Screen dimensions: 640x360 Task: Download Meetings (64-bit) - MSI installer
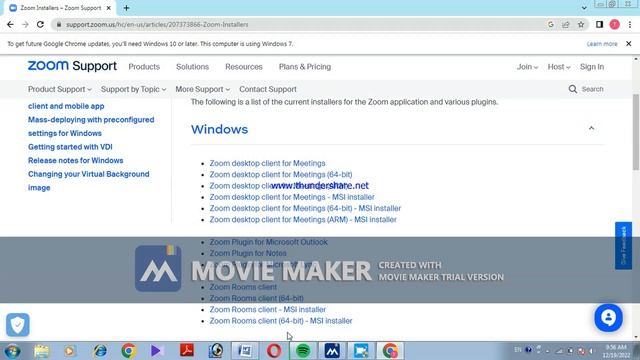tap(305, 208)
